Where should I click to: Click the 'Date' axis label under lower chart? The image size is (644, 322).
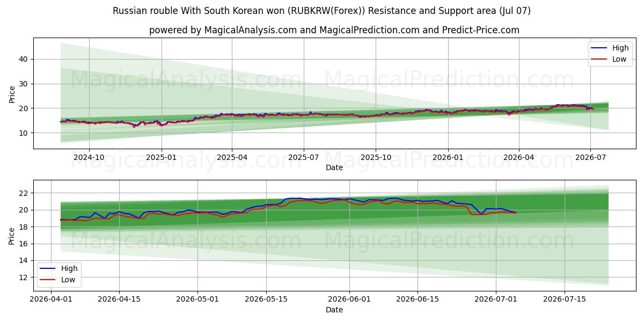click(x=334, y=310)
